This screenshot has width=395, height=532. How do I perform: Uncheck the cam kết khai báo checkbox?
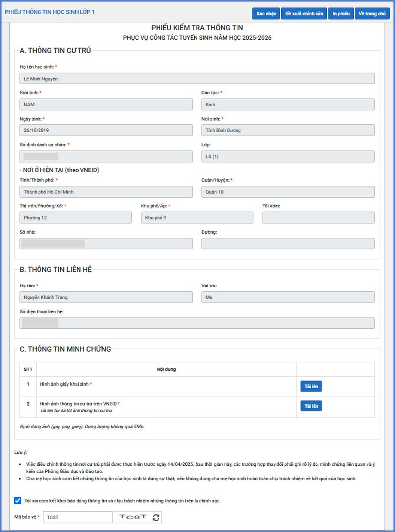[18, 500]
